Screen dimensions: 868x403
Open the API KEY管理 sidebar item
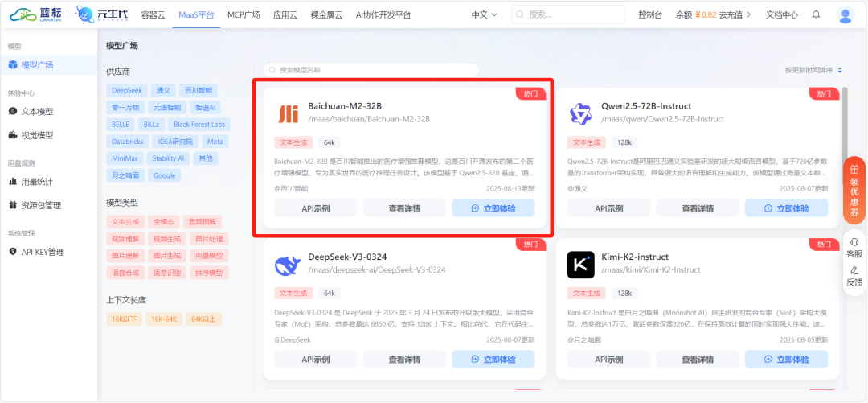[x=49, y=252]
